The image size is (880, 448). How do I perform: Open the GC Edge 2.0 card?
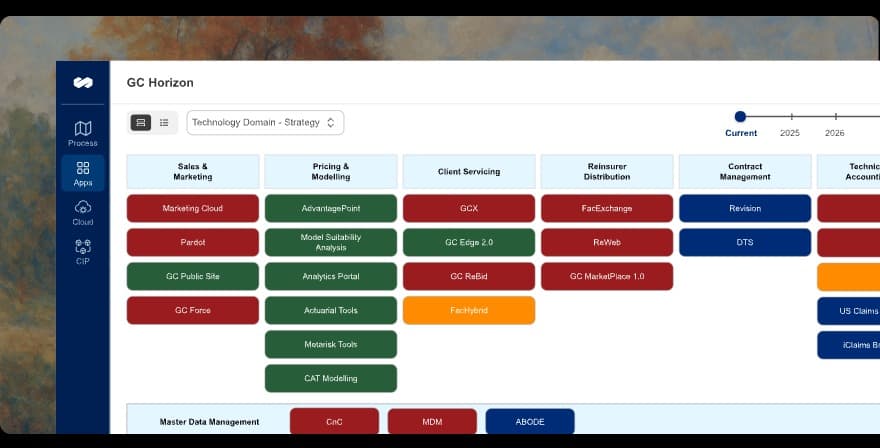click(469, 242)
